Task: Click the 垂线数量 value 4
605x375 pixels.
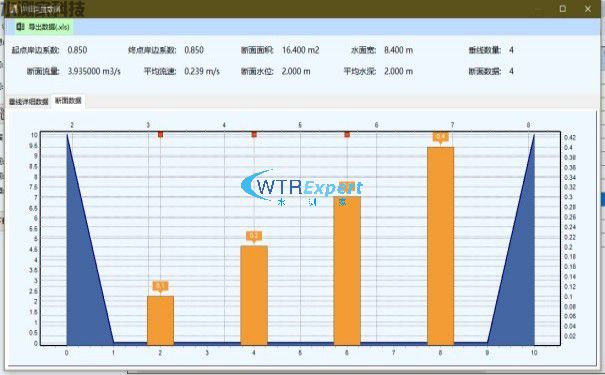Action: 511,50
